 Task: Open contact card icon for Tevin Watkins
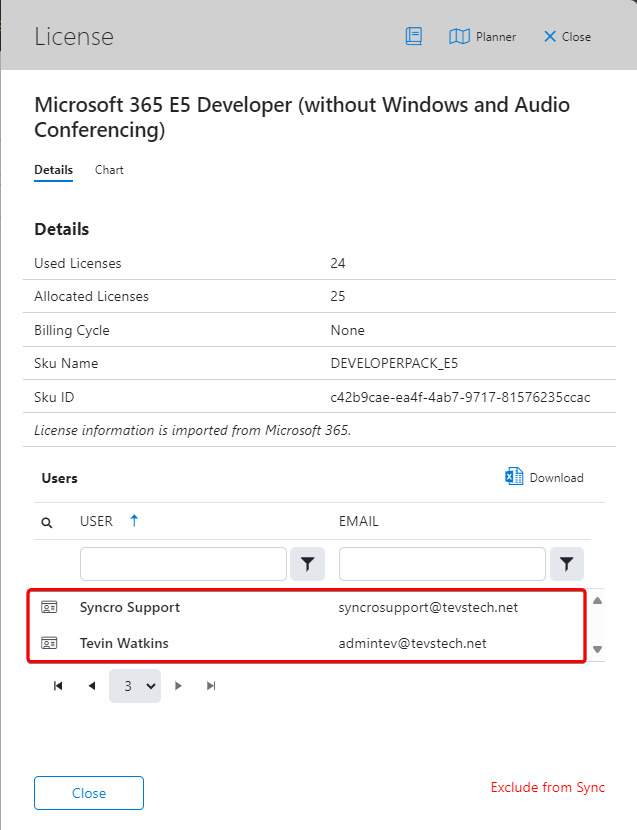(49, 643)
